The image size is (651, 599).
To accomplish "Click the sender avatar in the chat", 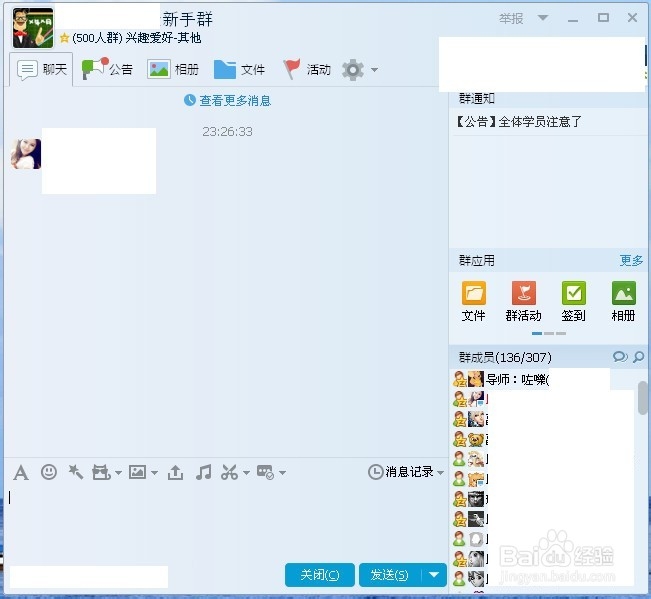I will pyautogui.click(x=26, y=154).
